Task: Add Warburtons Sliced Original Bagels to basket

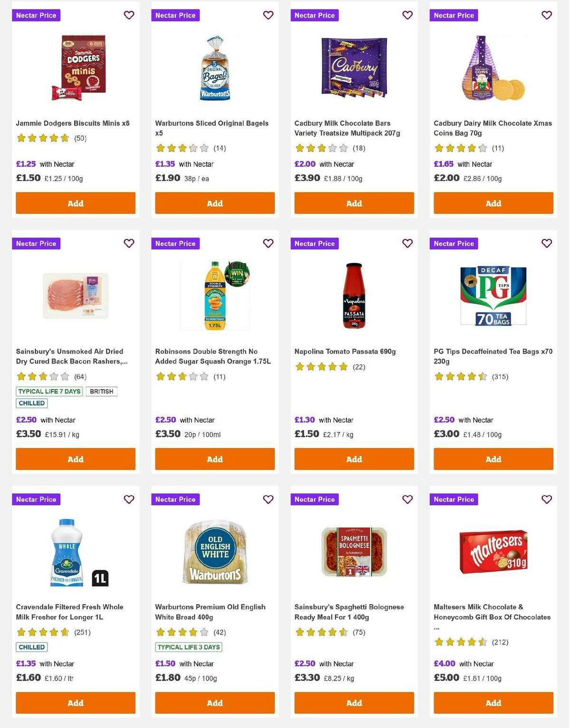Action: pos(214,203)
